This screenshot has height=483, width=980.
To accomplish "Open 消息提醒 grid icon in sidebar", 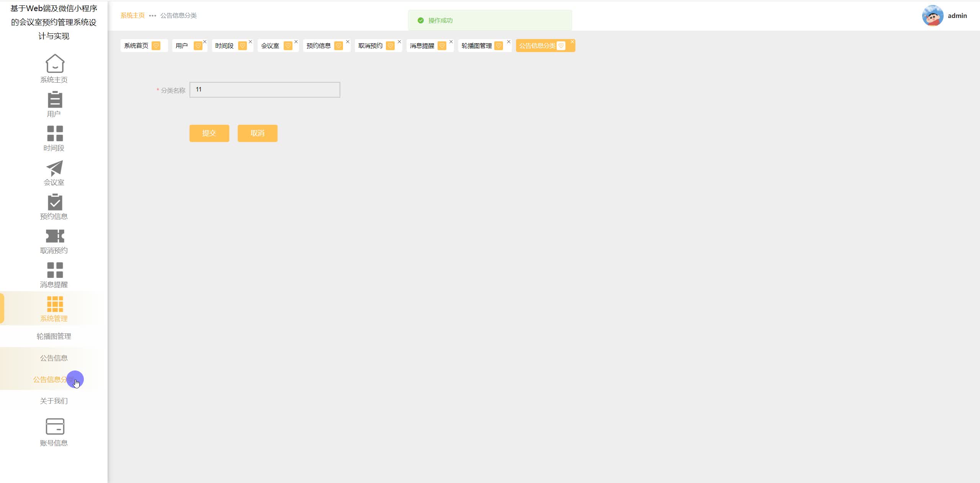I will point(55,270).
